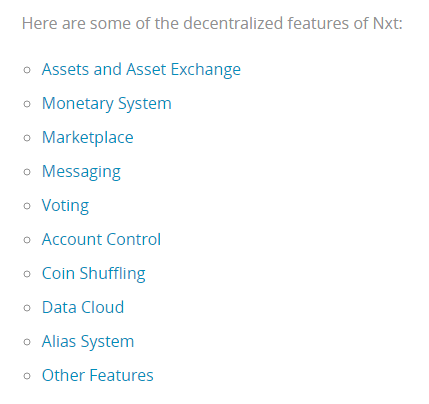Open the Assets and Asset Exchange link
Screen dimensions: 429x404
pyautogui.click(x=141, y=70)
